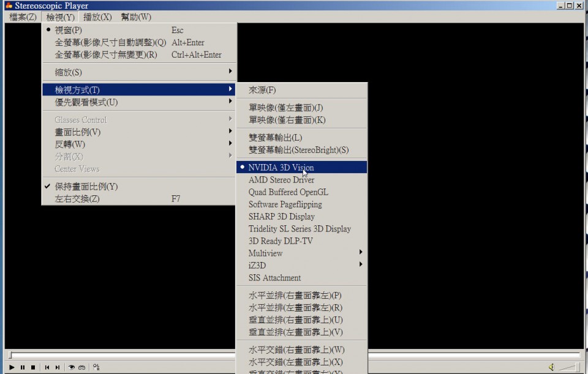
Task: Click the Pause button in playback bar
Action: (x=23, y=367)
